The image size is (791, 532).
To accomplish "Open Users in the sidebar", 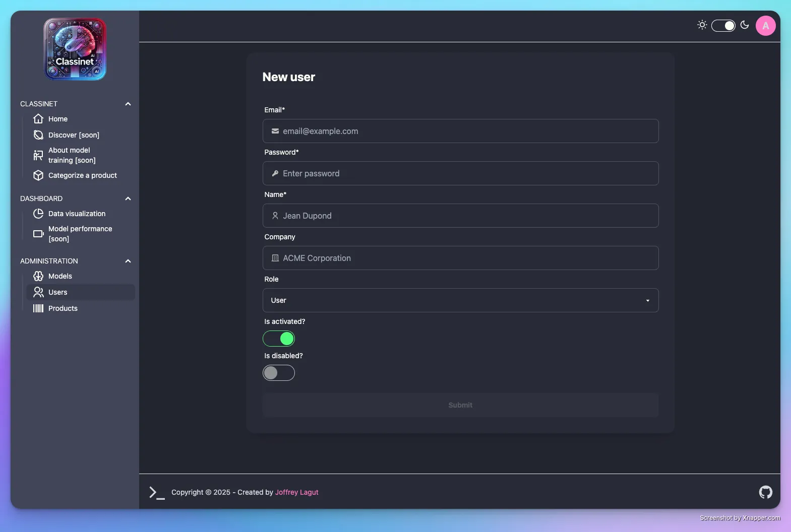I will click(58, 292).
